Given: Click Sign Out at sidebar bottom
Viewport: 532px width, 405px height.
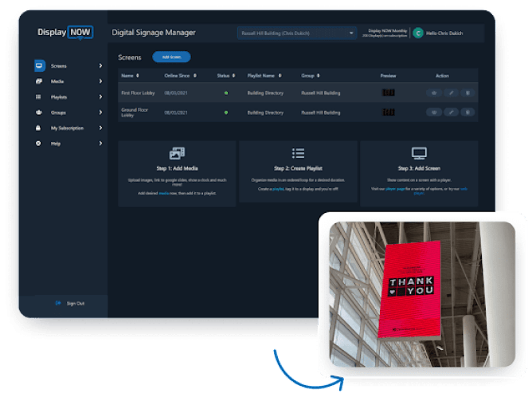Looking at the screenshot, I should tap(72, 303).
